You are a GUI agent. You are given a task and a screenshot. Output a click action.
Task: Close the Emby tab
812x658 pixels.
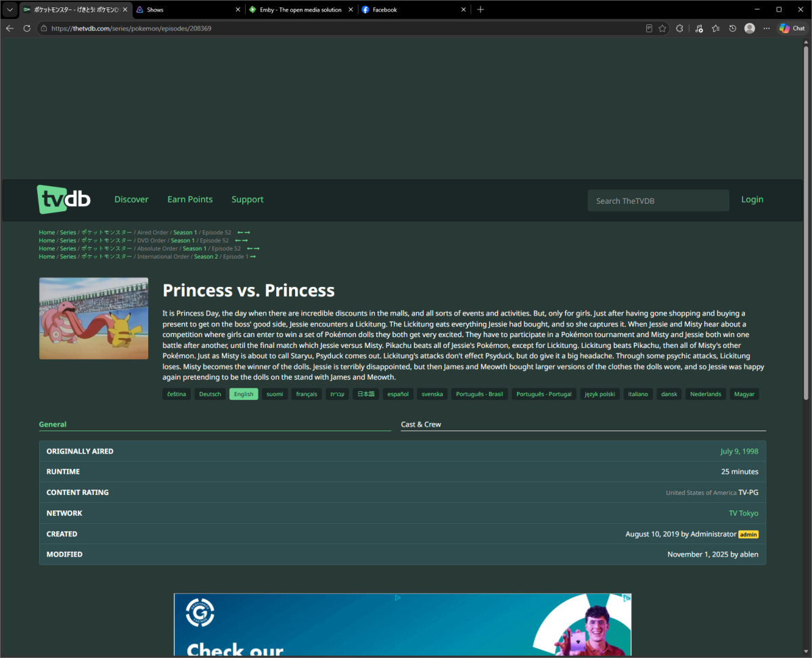352,9
